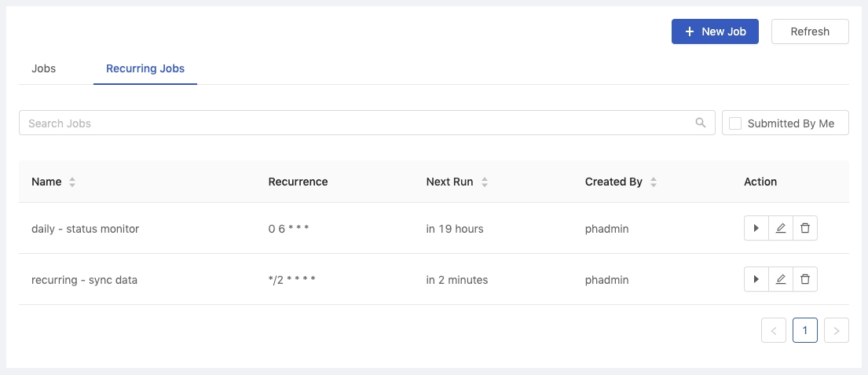Viewport: 868px width, 375px height.
Task: Edit the daily - status monitor job
Action: (x=781, y=228)
